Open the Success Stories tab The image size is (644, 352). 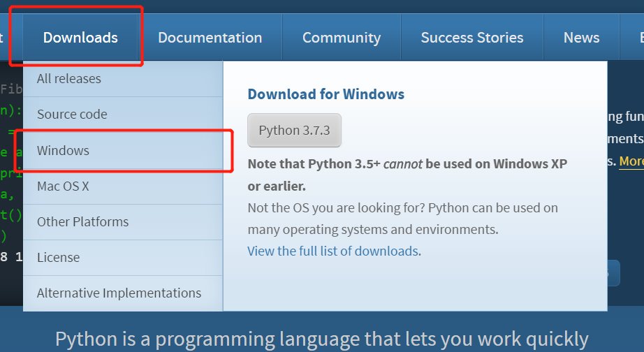pyautogui.click(x=472, y=38)
